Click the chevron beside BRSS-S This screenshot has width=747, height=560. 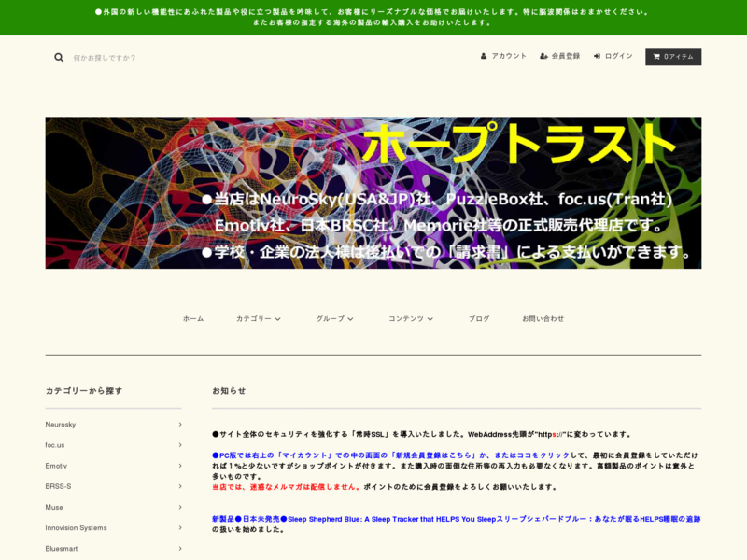(x=180, y=486)
